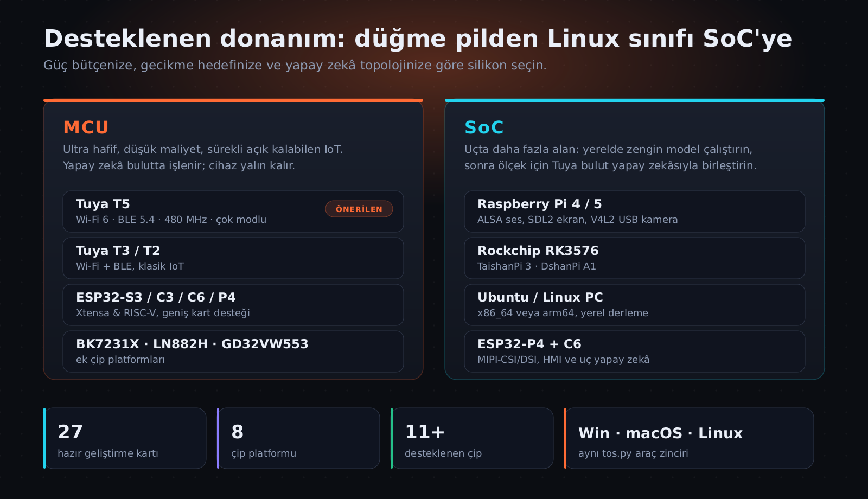Image resolution: width=868 pixels, height=499 pixels.
Task: Click the 8 çip platformu stat
Action: [x=298, y=438]
